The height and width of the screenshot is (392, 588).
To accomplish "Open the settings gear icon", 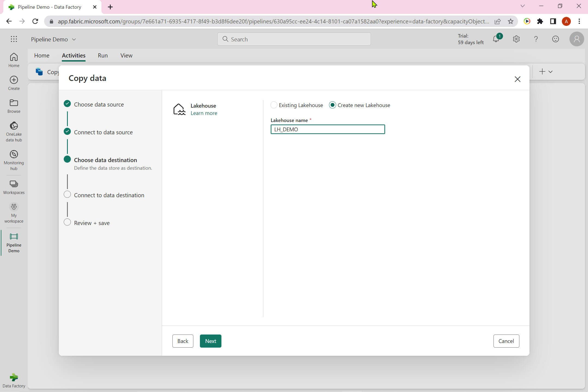I will point(516,39).
